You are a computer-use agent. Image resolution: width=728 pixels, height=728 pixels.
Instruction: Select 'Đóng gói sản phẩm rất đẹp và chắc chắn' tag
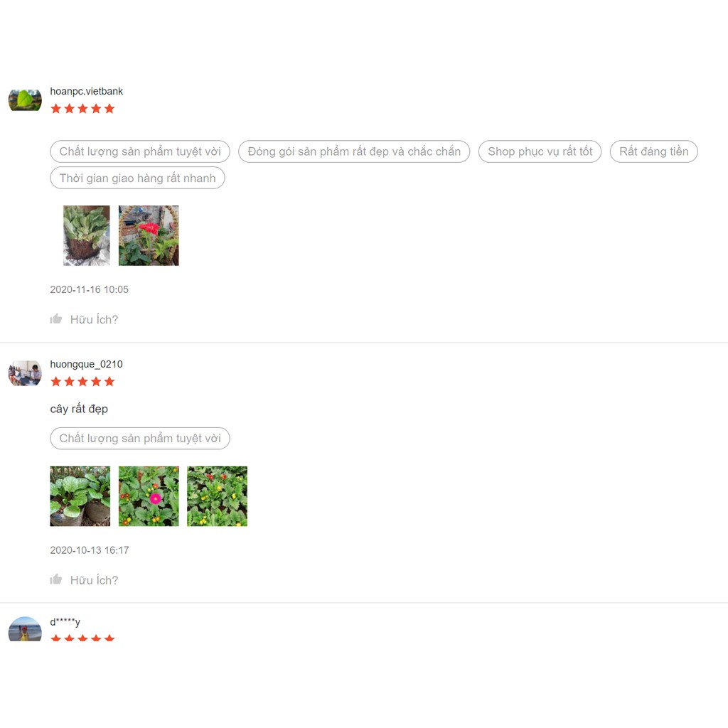354,151
